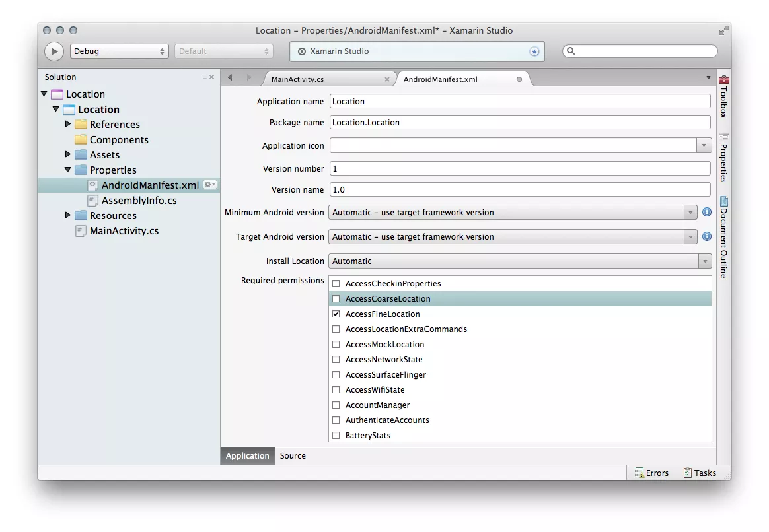This screenshot has height=532, width=769.
Task: Click info icon beside Target Android version
Action: [707, 236]
